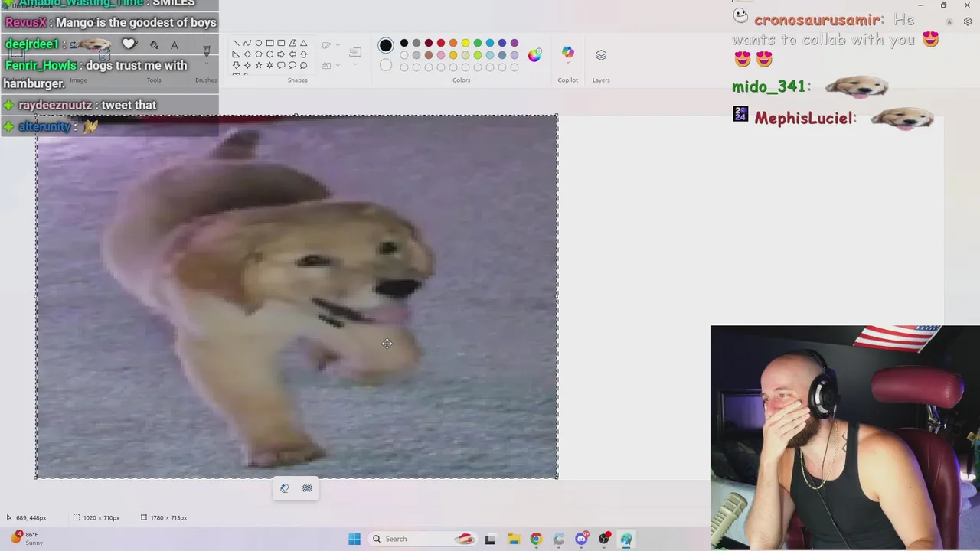980x551 pixels.
Task: Select the Down arrow shape
Action: point(237,65)
